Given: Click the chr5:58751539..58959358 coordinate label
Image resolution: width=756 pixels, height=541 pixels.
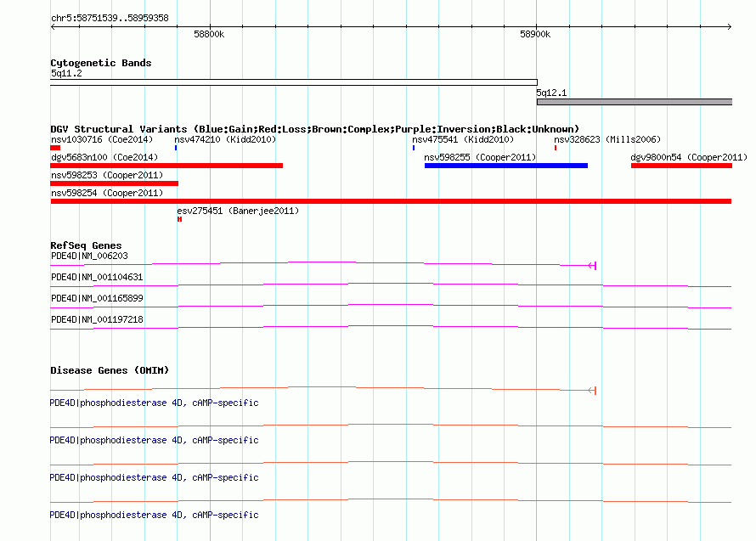Looking at the screenshot, I should [110, 19].
